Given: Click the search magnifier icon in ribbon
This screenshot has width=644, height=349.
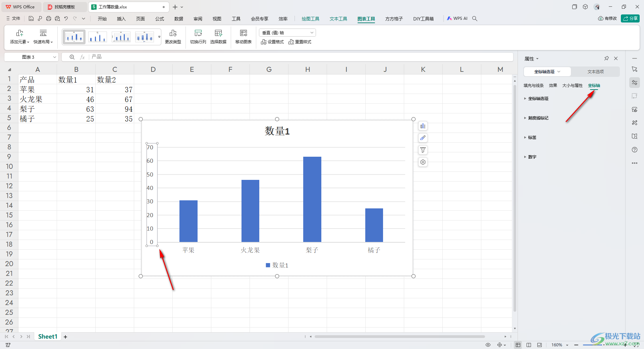Looking at the screenshot, I should 475,19.
